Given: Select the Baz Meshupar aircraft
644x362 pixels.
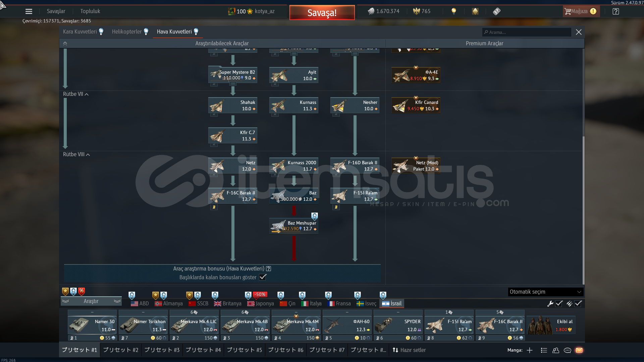Looking at the screenshot, I should click(x=294, y=226).
